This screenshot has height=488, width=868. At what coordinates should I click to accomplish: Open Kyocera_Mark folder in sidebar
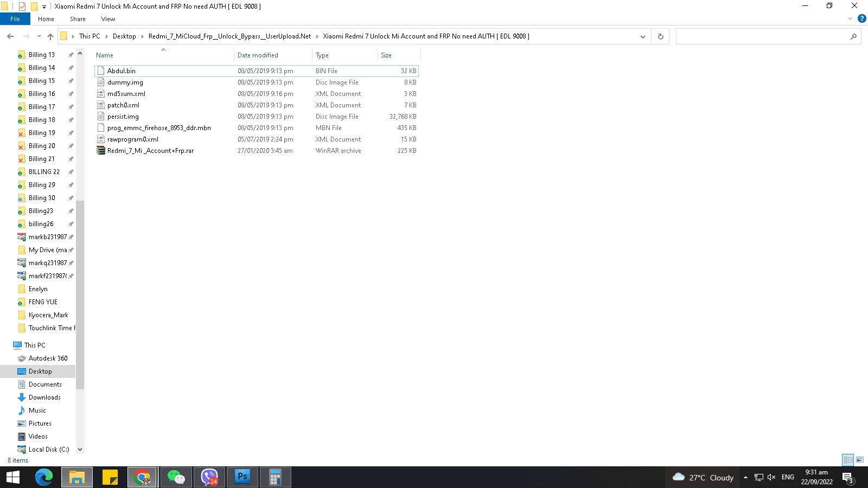pos(48,315)
